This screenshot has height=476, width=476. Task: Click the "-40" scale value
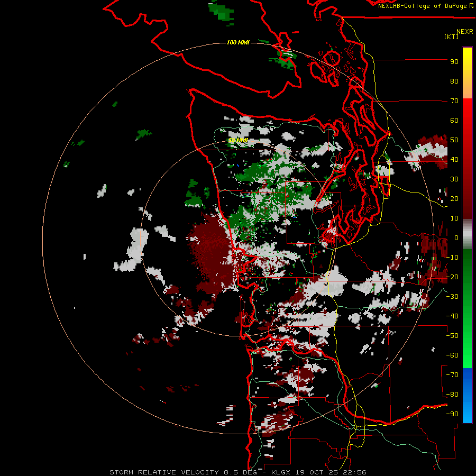(x=452, y=316)
